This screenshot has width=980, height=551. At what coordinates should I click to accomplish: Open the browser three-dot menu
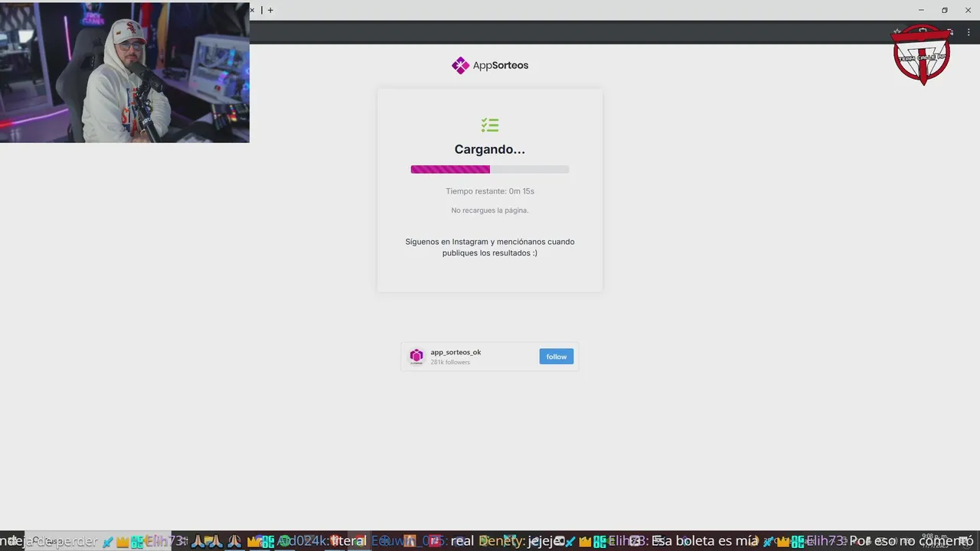pyautogui.click(x=969, y=32)
